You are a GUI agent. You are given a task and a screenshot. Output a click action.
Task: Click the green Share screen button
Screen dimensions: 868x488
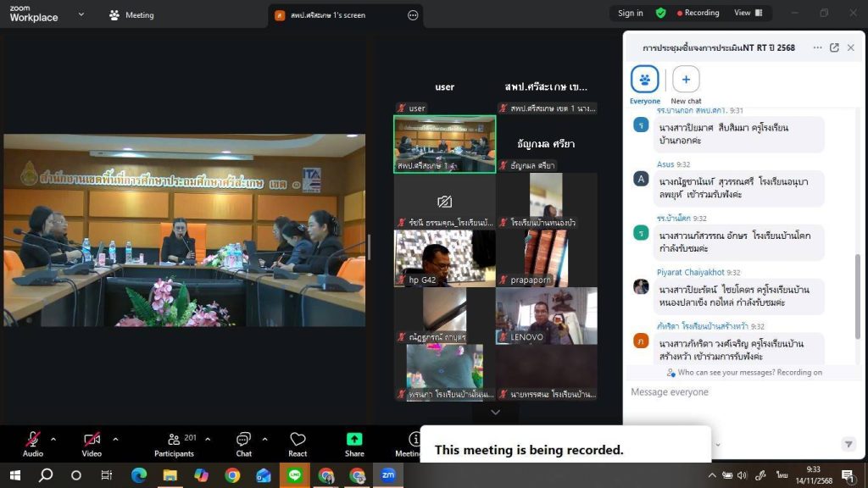pyautogui.click(x=354, y=440)
